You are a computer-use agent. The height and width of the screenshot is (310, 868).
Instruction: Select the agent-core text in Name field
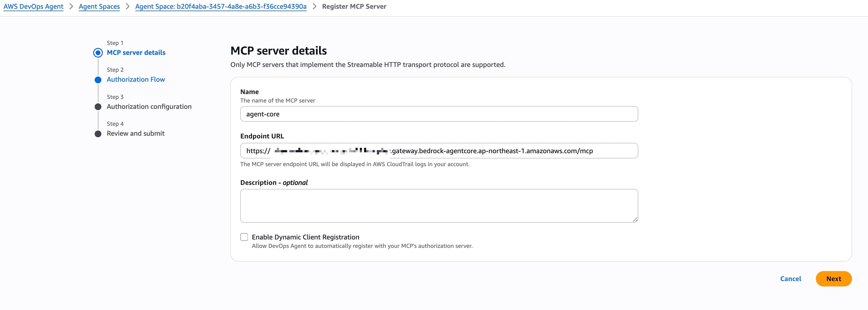tap(262, 114)
